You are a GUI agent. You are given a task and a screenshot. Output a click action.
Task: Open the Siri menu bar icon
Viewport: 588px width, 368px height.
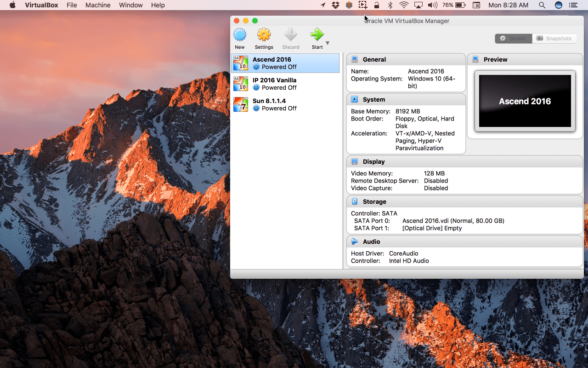click(559, 5)
